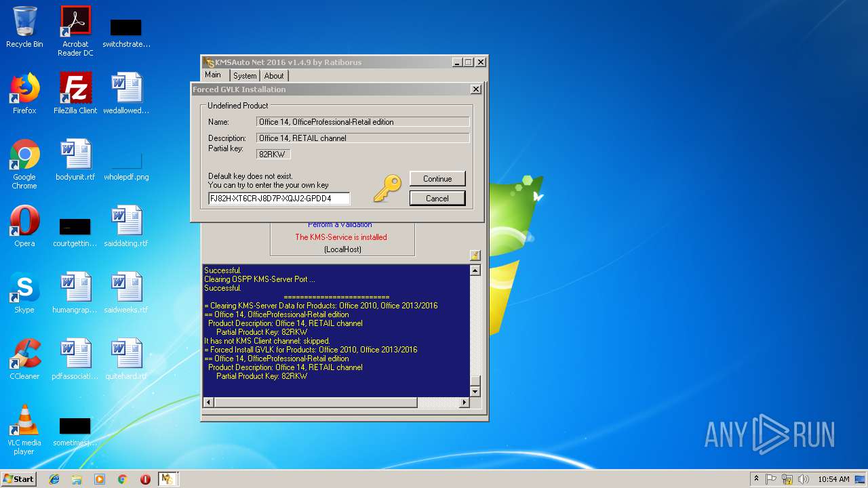Switch to System tab
Screen dimensions: 868x488
(245, 76)
